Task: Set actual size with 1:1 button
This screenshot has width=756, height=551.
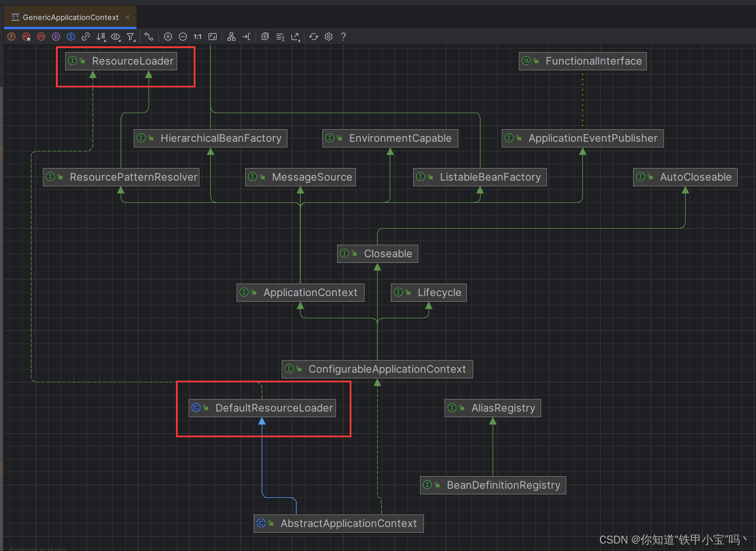Action: click(x=198, y=37)
